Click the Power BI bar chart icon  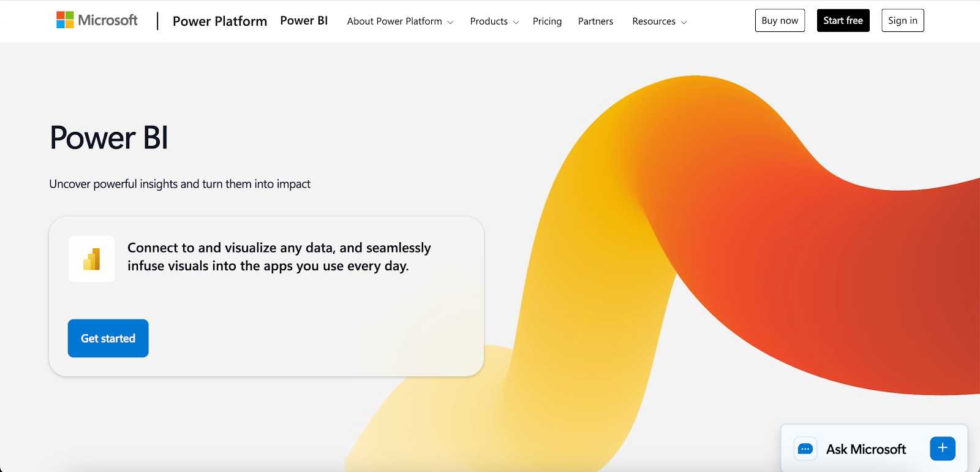tap(92, 259)
